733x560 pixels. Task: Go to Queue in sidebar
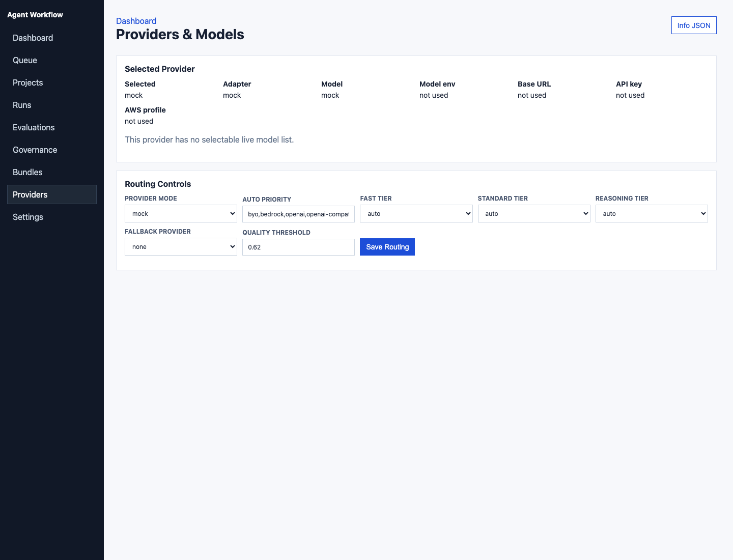51,60
